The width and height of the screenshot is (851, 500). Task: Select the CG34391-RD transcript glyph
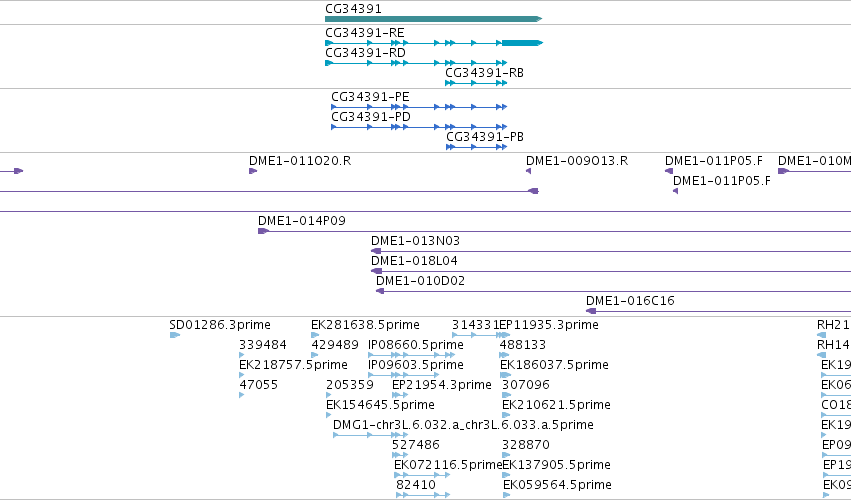[x=416, y=63]
